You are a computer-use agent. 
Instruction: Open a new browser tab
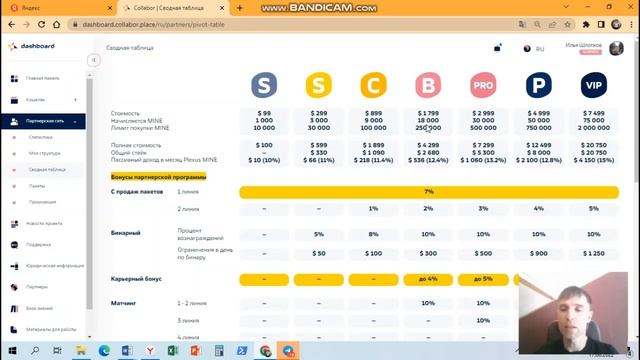pyautogui.click(x=240, y=8)
